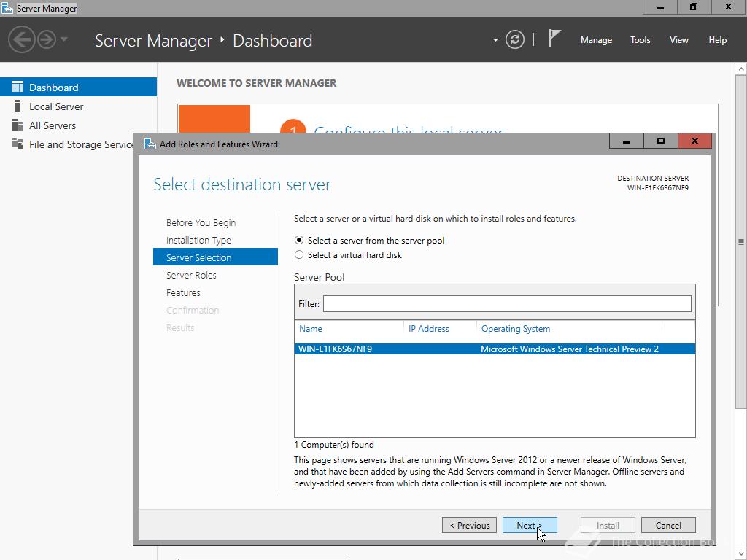Screen dimensions: 747x560
Task: Open the navigation history dropdown arrow
Action: pyautogui.click(x=64, y=39)
